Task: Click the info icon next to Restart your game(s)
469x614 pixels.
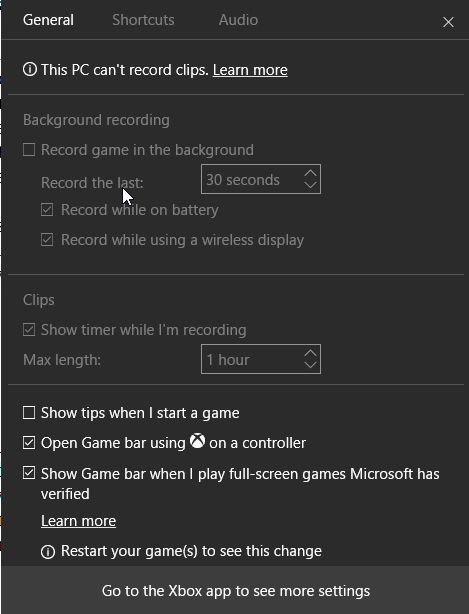Action: coord(48,552)
